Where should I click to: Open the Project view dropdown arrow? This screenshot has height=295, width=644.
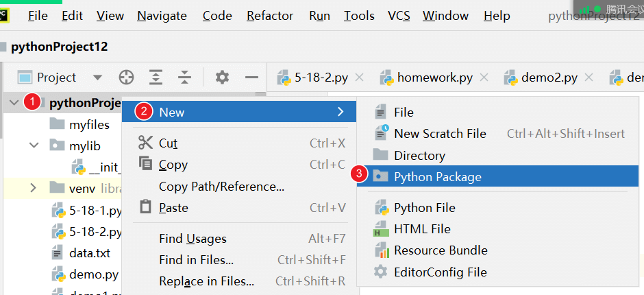click(97, 78)
